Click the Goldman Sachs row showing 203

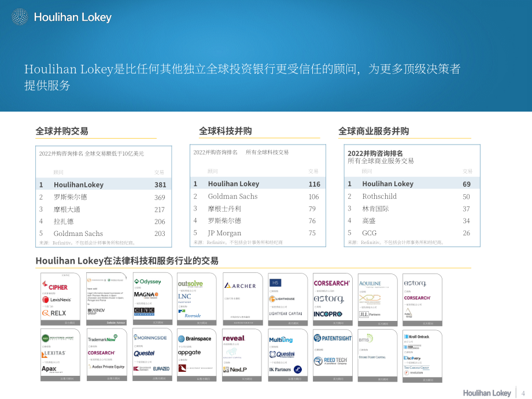104,234
